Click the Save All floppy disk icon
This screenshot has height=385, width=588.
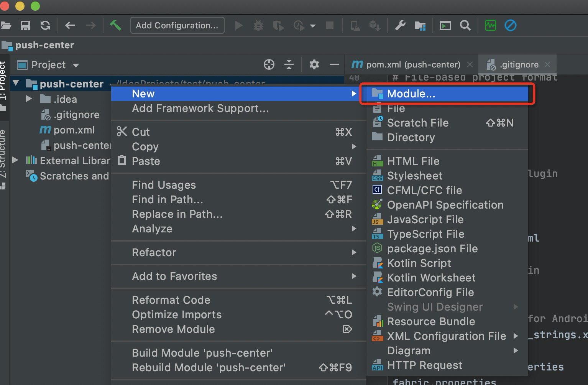25,25
